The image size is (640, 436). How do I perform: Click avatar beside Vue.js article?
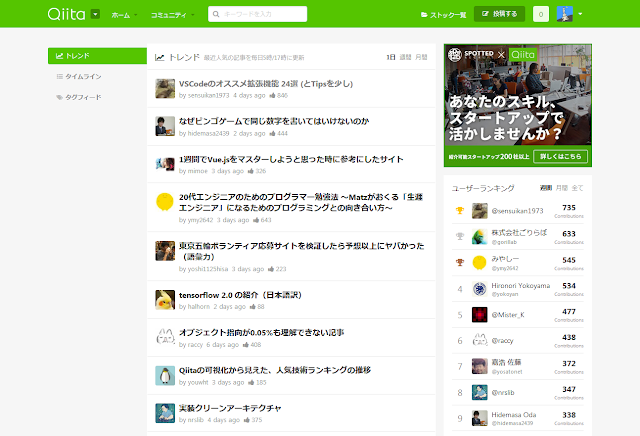pos(165,164)
